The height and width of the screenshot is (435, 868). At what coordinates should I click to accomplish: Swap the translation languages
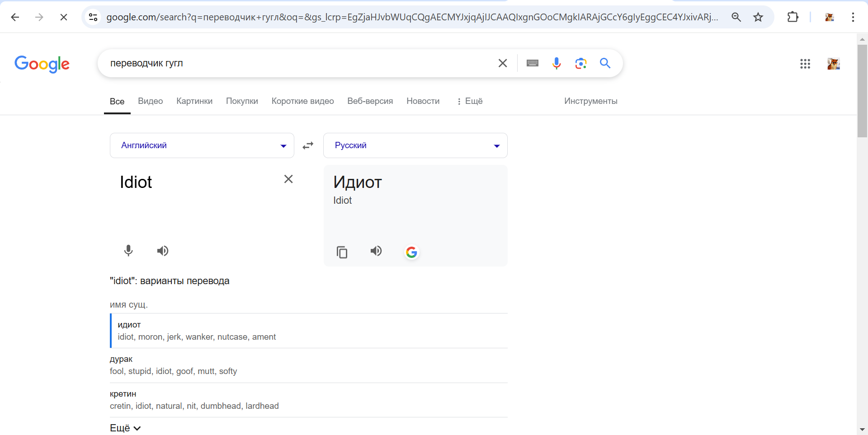[x=308, y=145]
